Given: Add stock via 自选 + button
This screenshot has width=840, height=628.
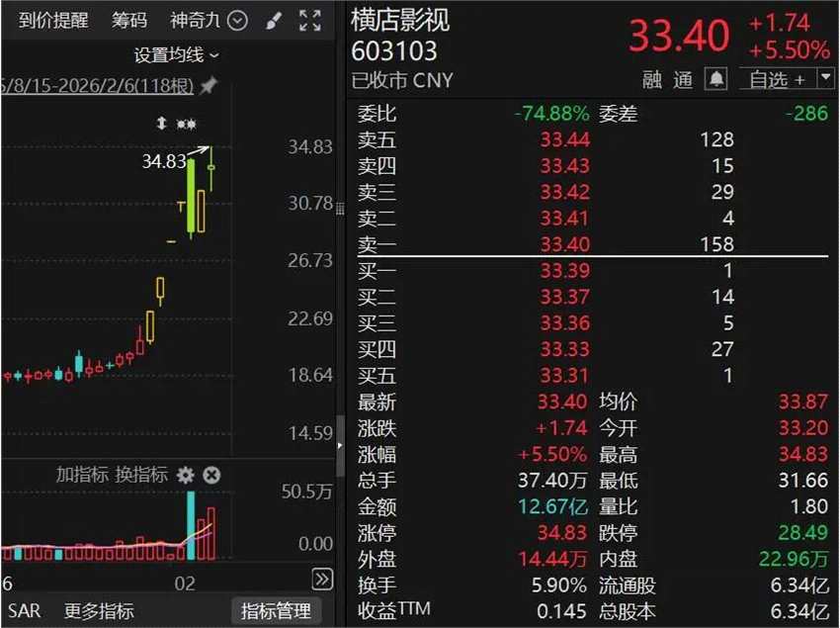Looking at the screenshot, I should 777,80.
